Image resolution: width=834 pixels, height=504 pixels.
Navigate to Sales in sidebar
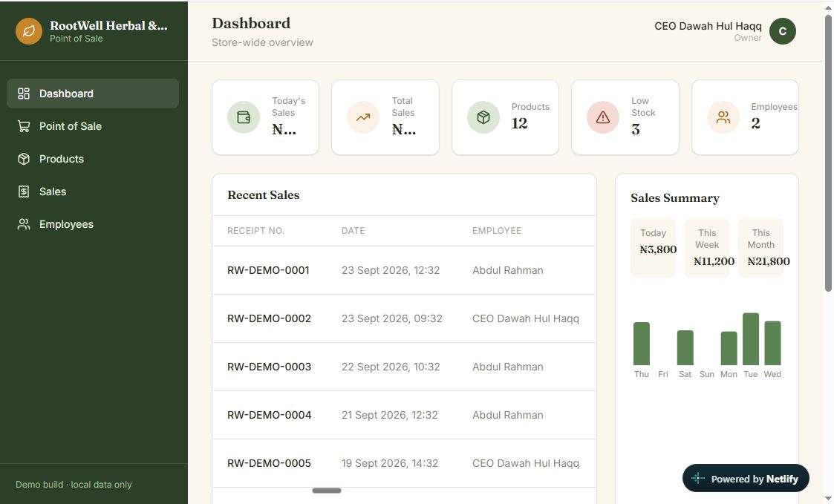click(x=93, y=192)
